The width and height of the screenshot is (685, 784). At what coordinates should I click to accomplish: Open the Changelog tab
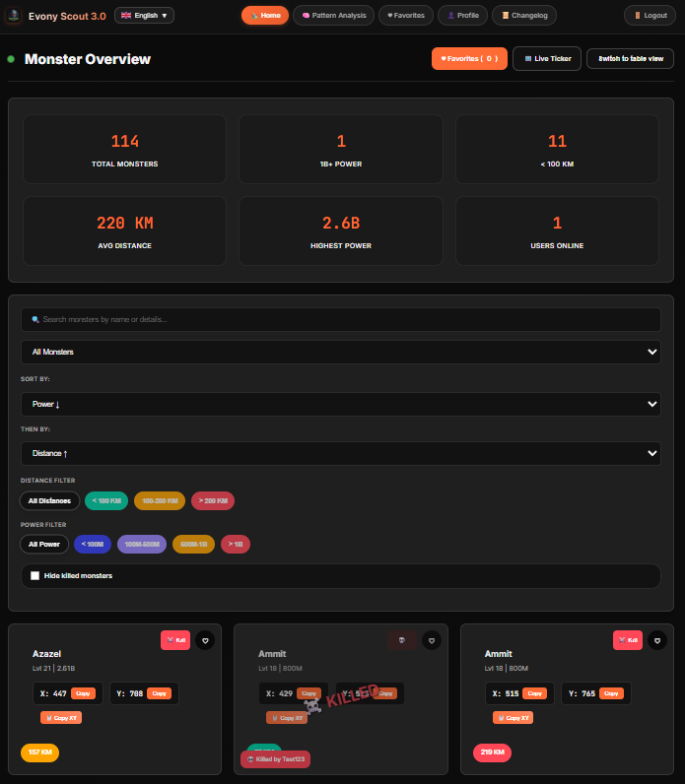[x=524, y=16]
